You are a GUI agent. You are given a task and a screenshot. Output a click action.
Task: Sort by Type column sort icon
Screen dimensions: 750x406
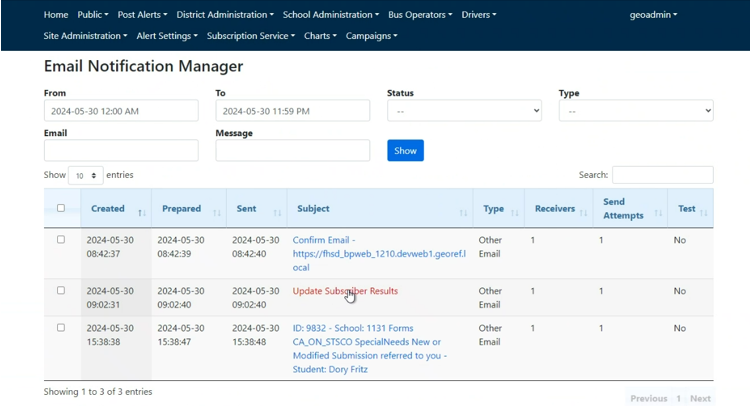515,212
